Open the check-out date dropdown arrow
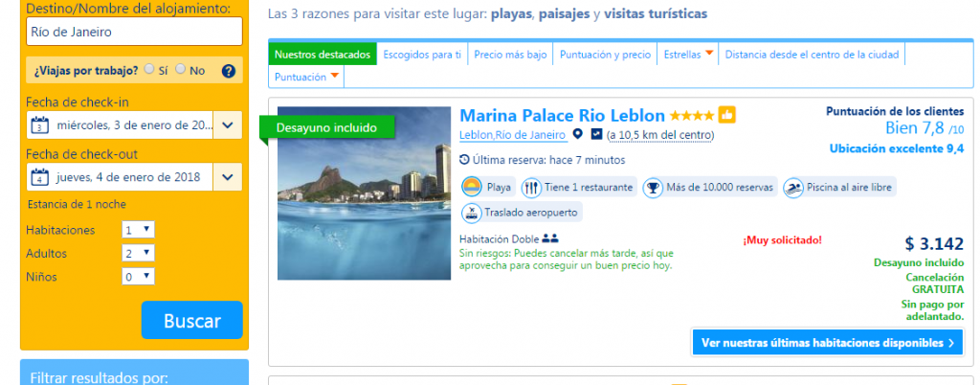 tap(228, 176)
